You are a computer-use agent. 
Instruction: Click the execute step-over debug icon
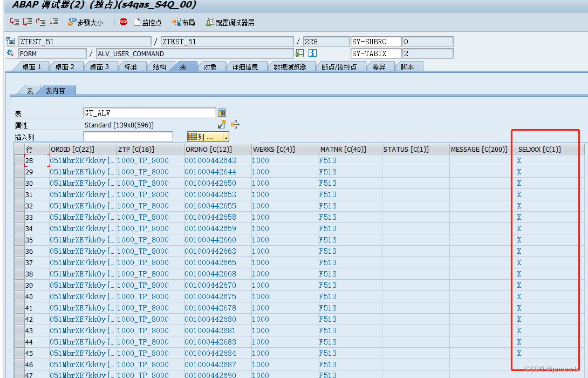click(26, 22)
